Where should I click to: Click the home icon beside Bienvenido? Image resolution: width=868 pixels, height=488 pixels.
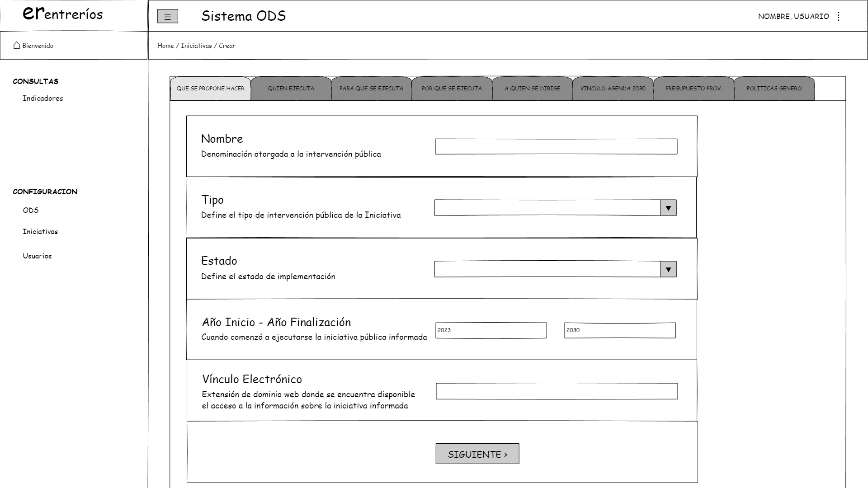tap(17, 45)
